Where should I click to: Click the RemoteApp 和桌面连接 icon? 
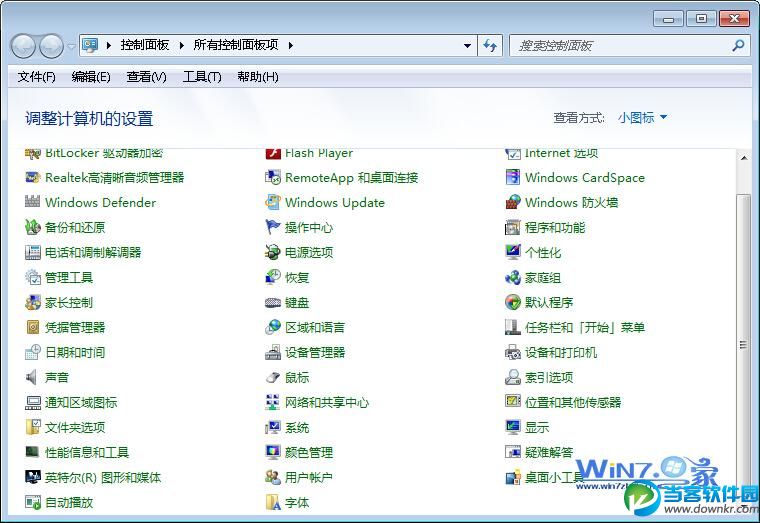(273, 177)
